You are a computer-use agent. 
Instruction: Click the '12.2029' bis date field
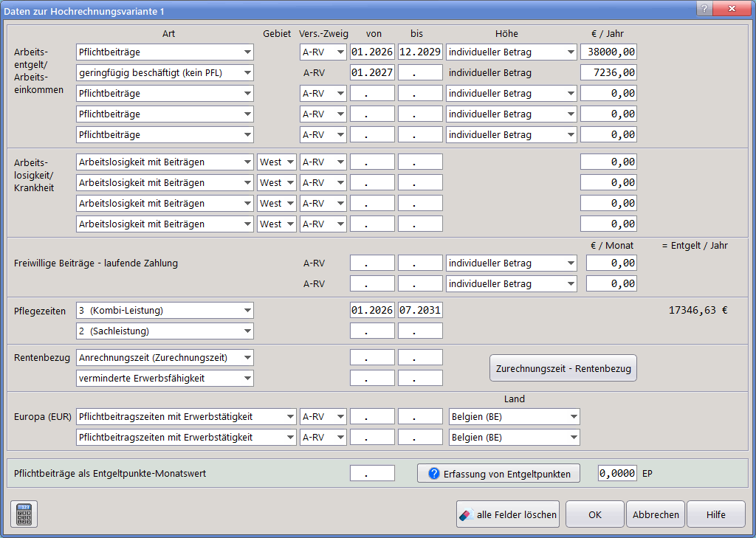click(420, 52)
